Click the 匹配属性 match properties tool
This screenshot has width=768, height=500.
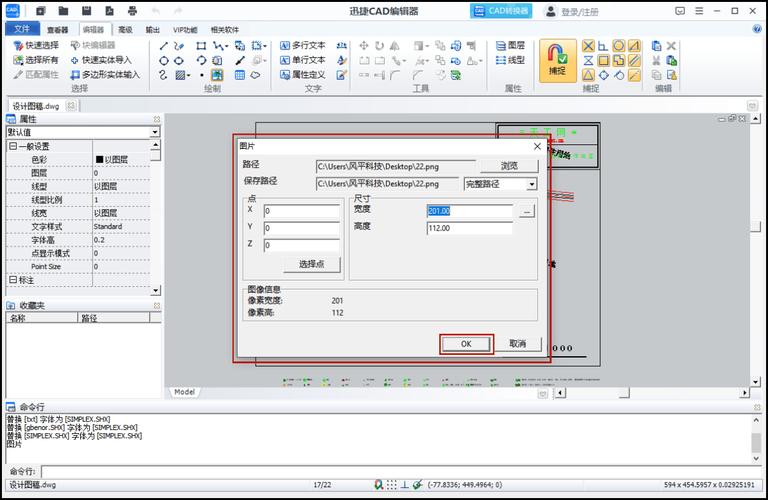coord(36,74)
